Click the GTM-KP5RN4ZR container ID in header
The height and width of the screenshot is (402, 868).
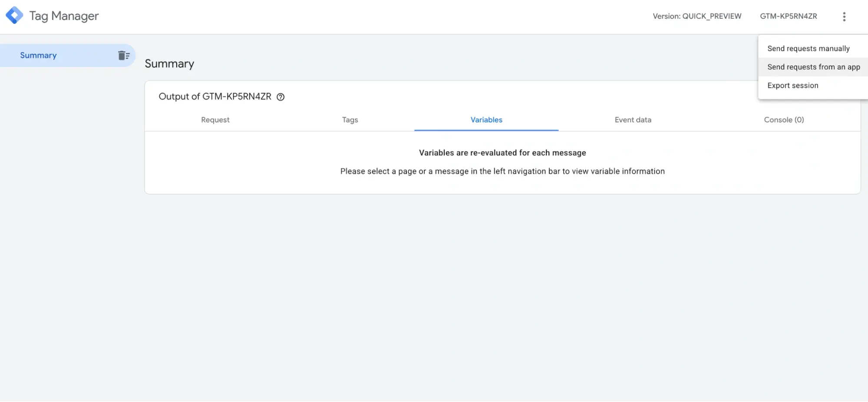click(x=789, y=16)
